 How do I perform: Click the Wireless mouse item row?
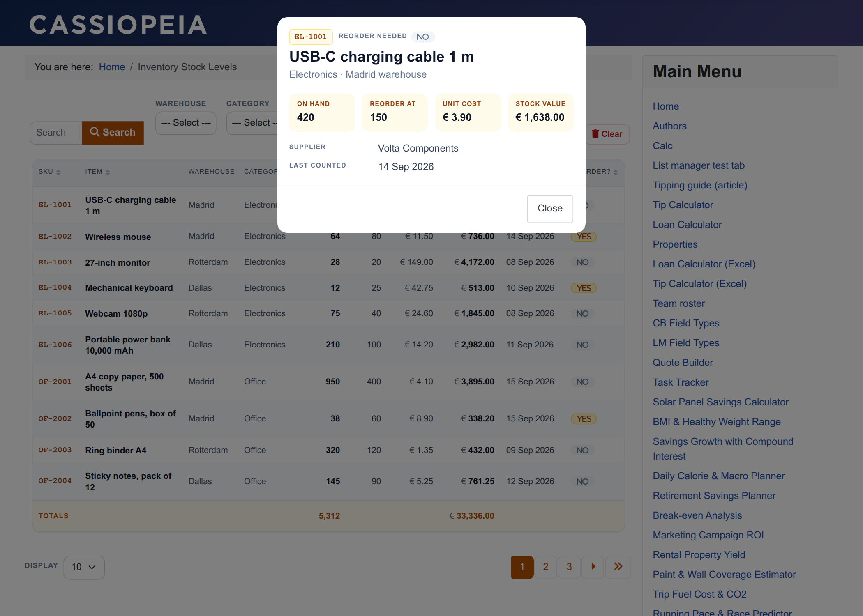(328, 237)
